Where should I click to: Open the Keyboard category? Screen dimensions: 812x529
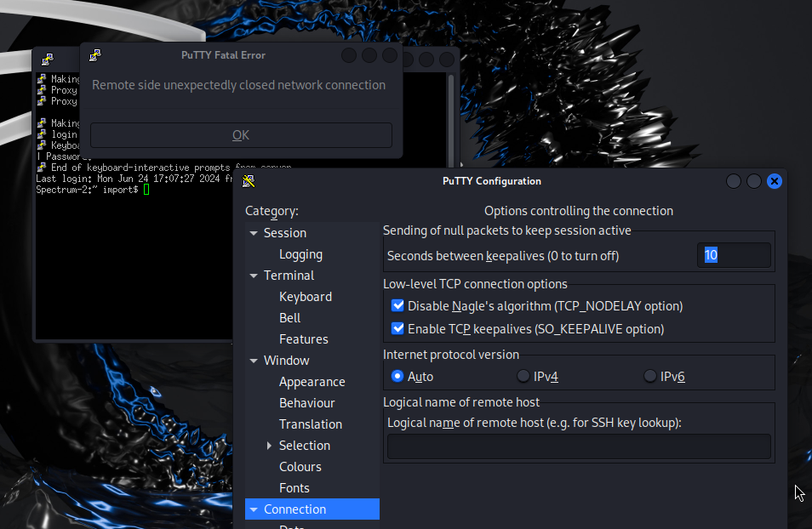coord(306,297)
